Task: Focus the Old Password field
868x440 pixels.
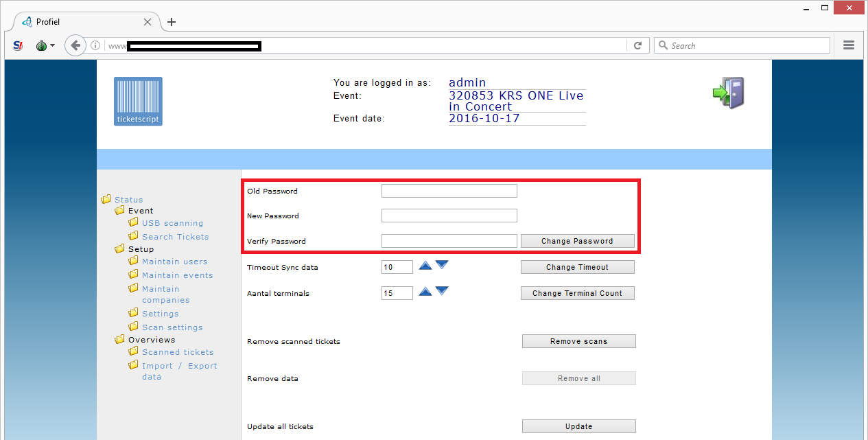Action: click(449, 191)
